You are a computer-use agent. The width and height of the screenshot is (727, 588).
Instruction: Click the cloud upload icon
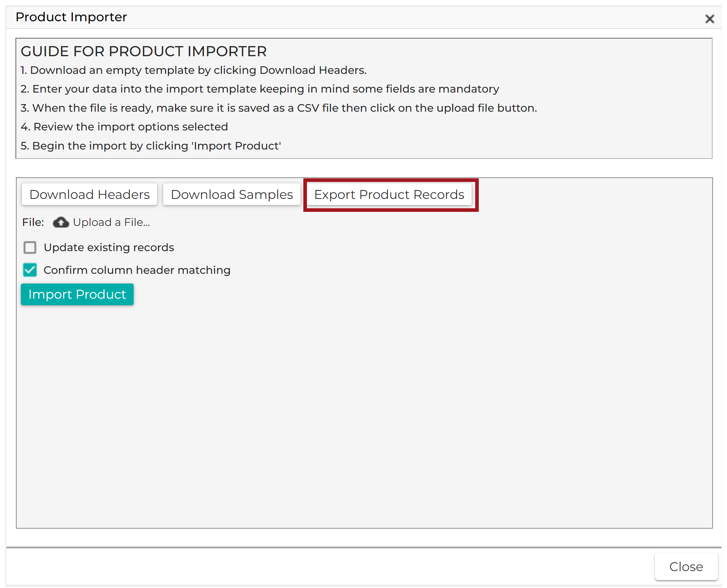61,222
